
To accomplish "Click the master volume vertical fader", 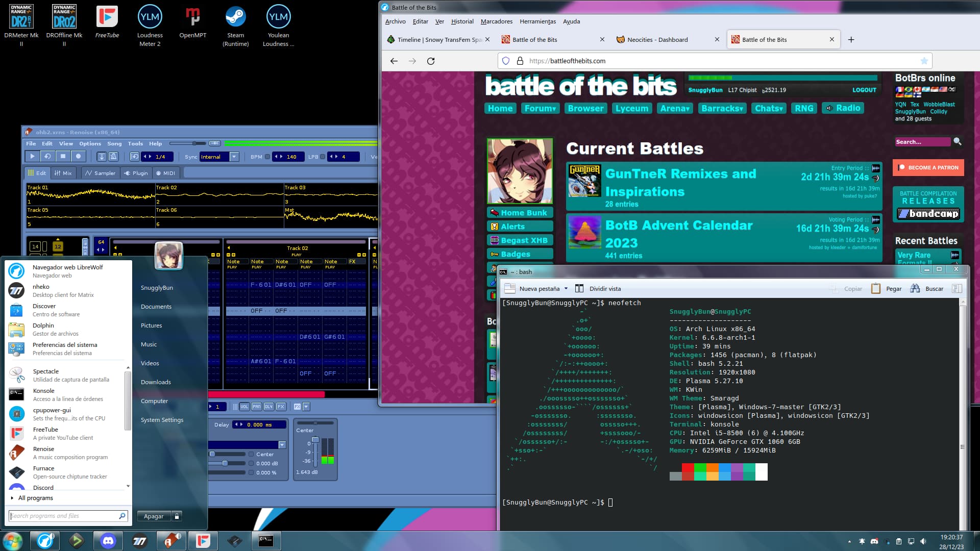I will 315,441.
